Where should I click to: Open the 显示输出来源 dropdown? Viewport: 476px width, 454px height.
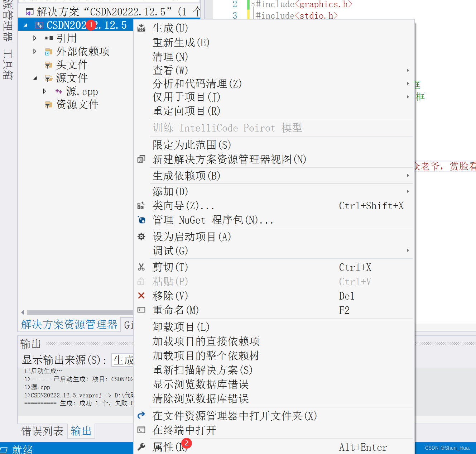(x=122, y=360)
